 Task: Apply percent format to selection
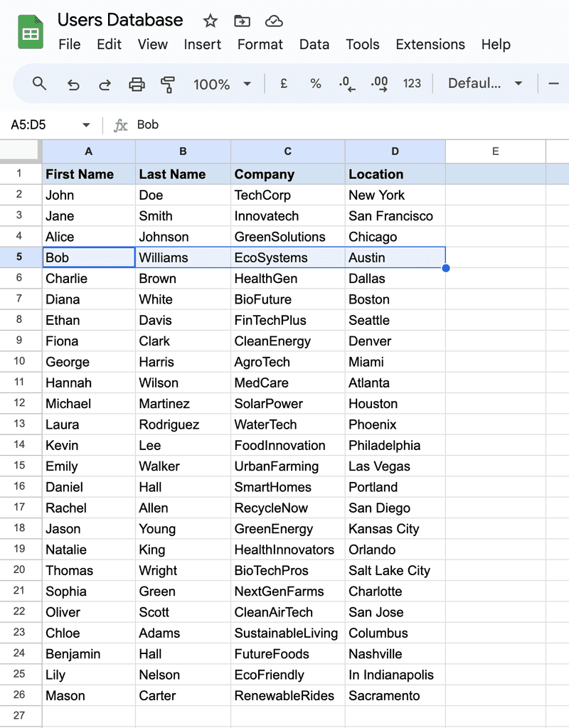[315, 84]
